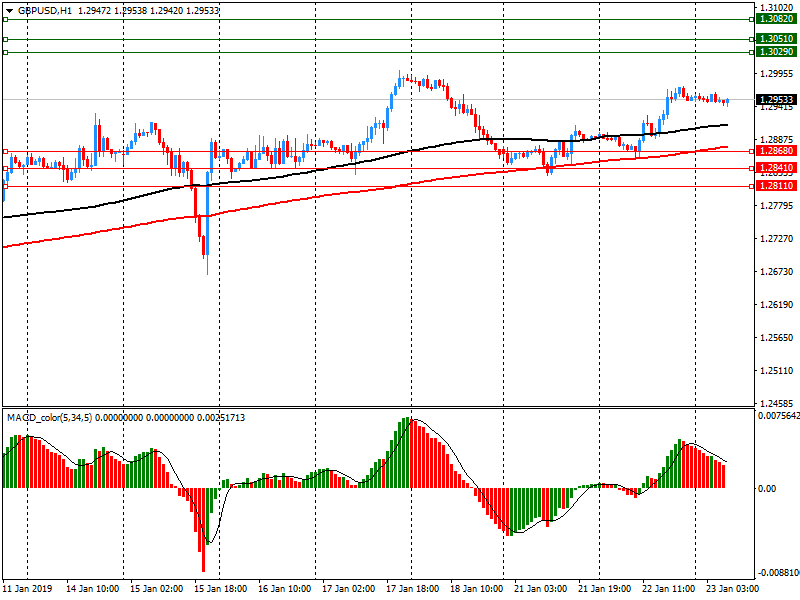Select left handle of 1.30510 green line

[x=5, y=39]
